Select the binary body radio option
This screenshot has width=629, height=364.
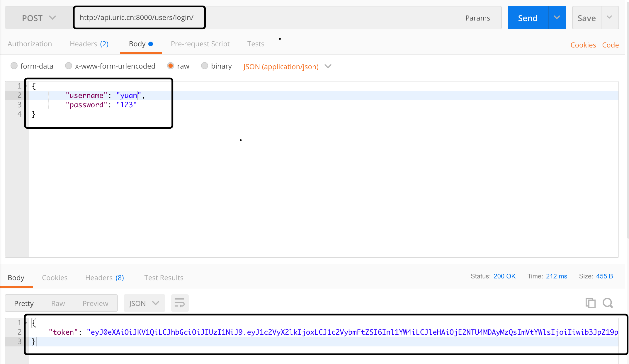pyautogui.click(x=204, y=66)
